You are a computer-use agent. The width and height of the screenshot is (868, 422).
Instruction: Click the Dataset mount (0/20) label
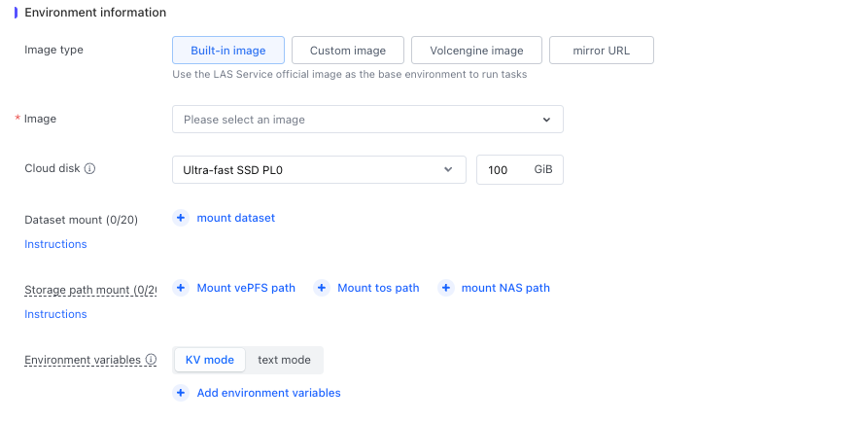tap(81, 220)
